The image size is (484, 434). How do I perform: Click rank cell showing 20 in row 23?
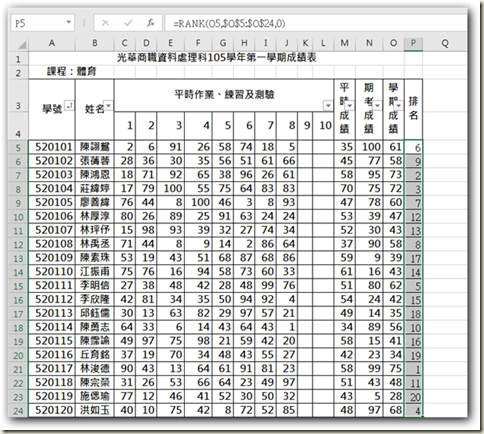(413, 397)
